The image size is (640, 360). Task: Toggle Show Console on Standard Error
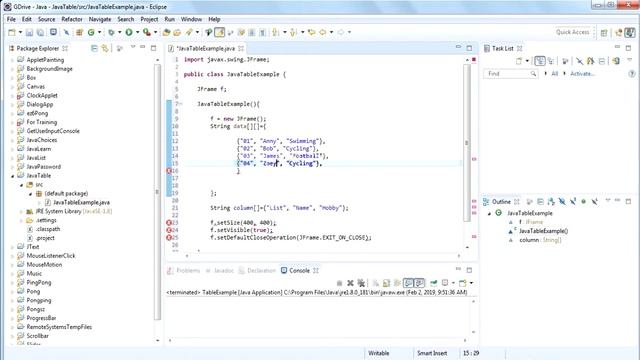419,283
